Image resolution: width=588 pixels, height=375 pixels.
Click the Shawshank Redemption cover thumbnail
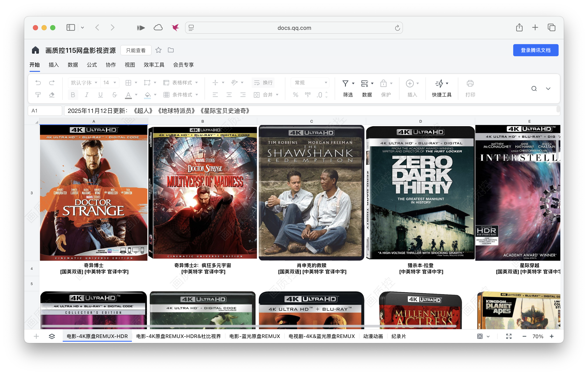311,193
